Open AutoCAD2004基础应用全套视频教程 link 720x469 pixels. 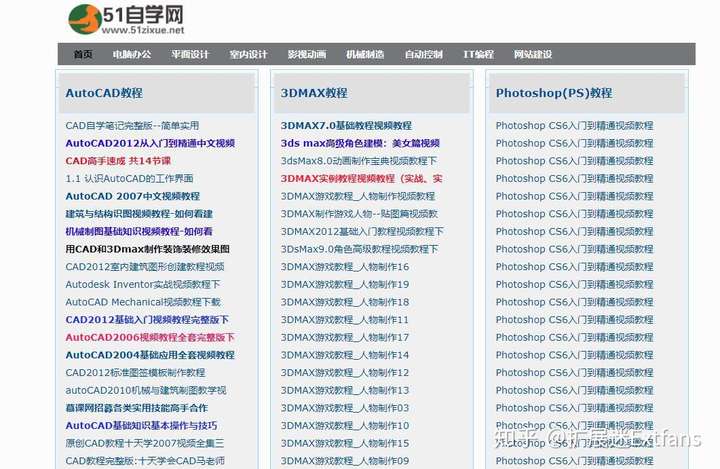pos(150,355)
